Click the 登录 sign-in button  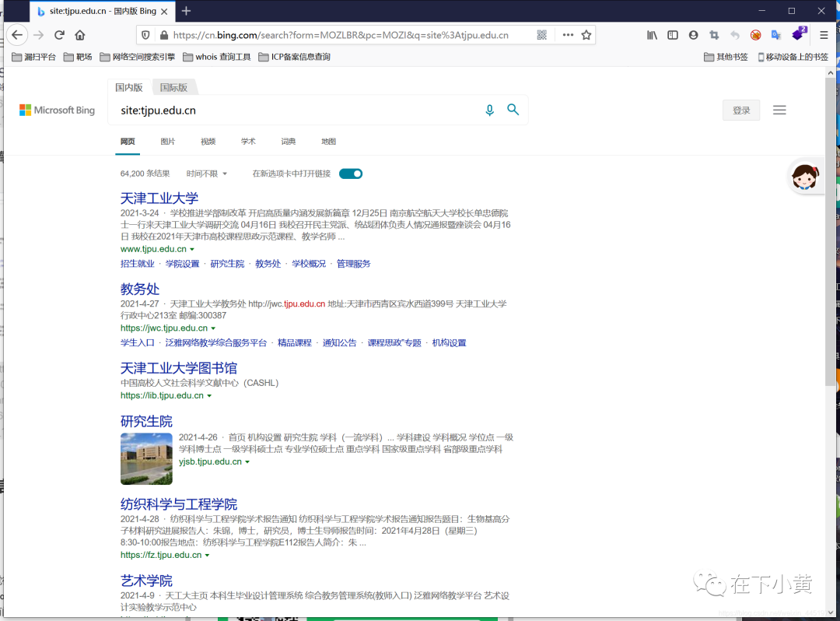click(x=741, y=111)
